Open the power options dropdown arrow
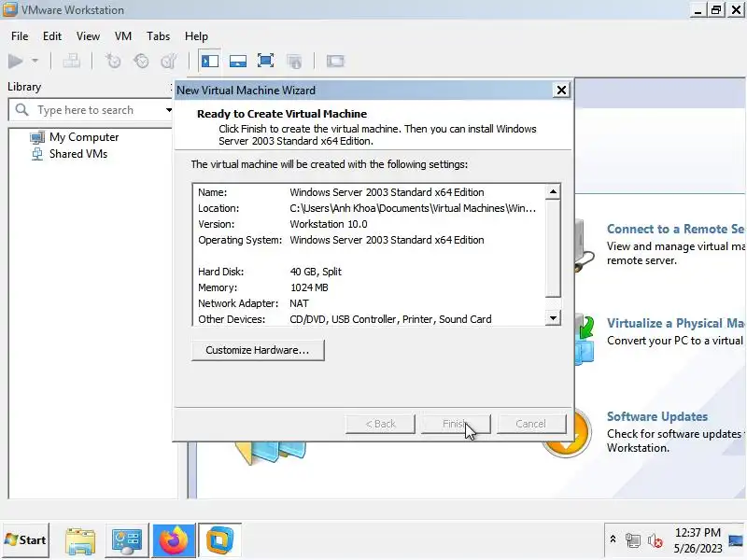Image resolution: width=747 pixels, height=560 pixels. click(35, 61)
